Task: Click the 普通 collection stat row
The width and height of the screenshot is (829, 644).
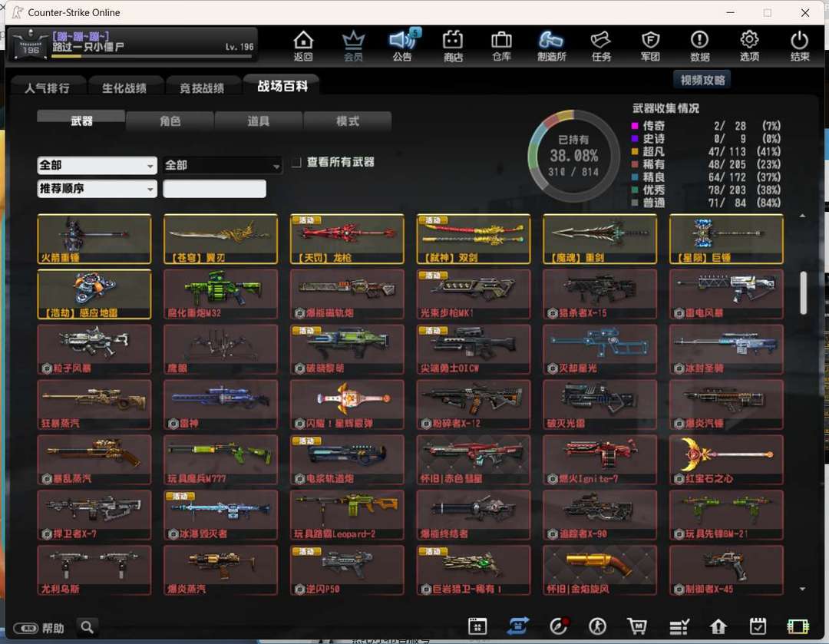Action: coord(706,203)
